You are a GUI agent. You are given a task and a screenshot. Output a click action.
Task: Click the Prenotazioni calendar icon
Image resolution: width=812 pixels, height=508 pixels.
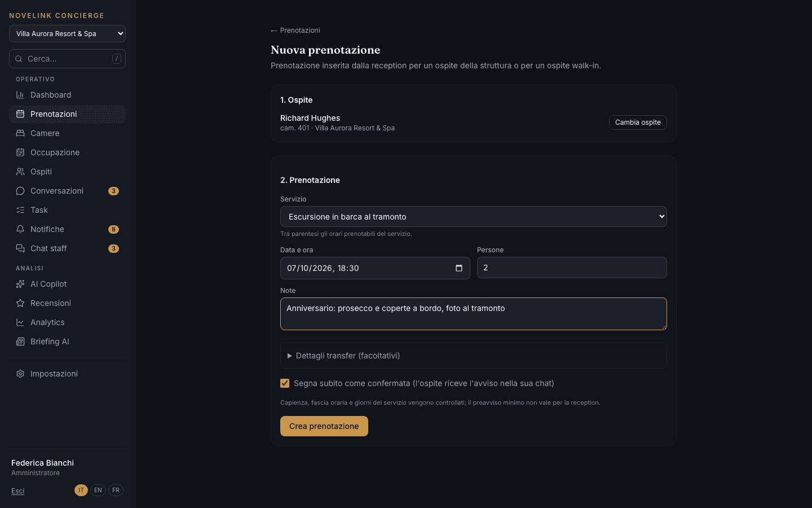click(20, 114)
